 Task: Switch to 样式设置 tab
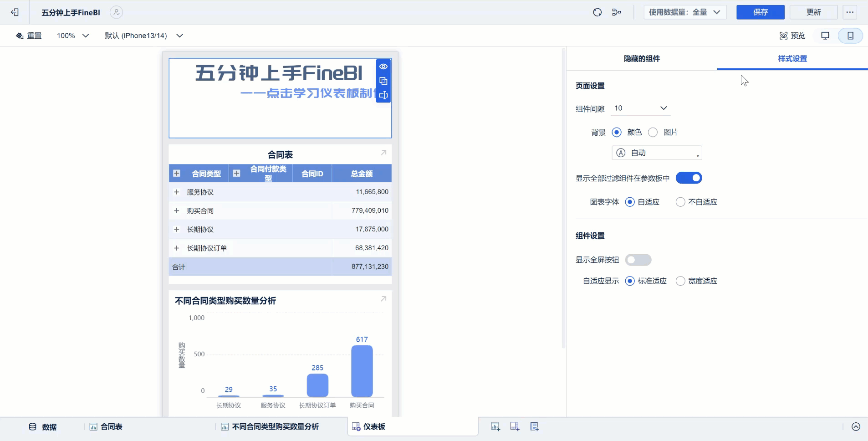[x=792, y=58]
